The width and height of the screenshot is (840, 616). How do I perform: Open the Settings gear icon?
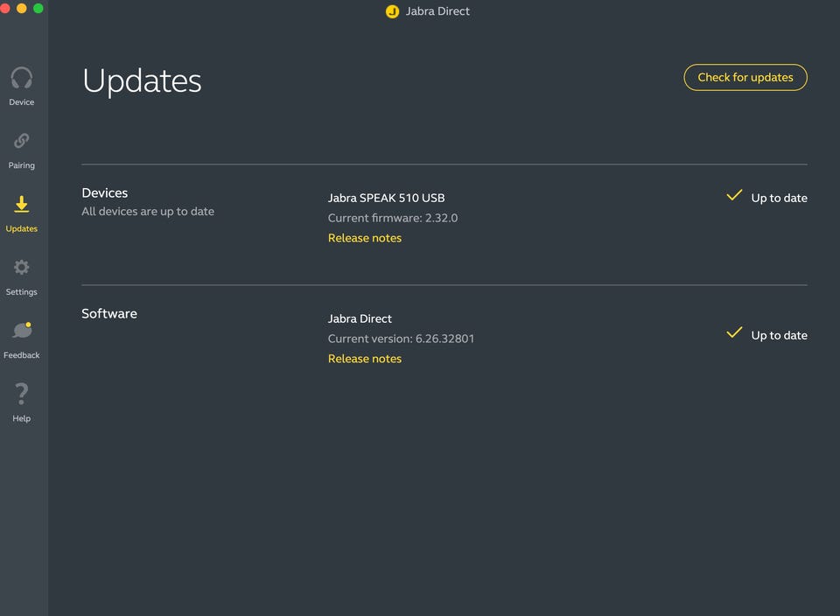coord(21,267)
